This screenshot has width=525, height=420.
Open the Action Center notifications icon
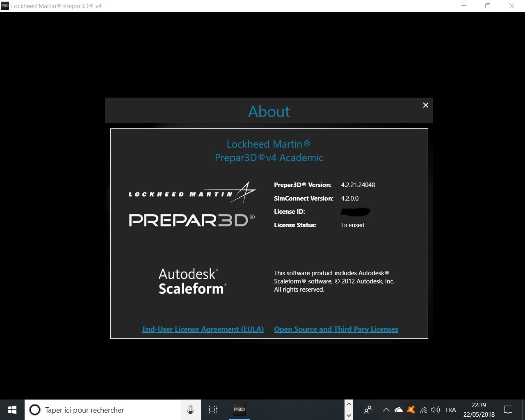(508, 410)
